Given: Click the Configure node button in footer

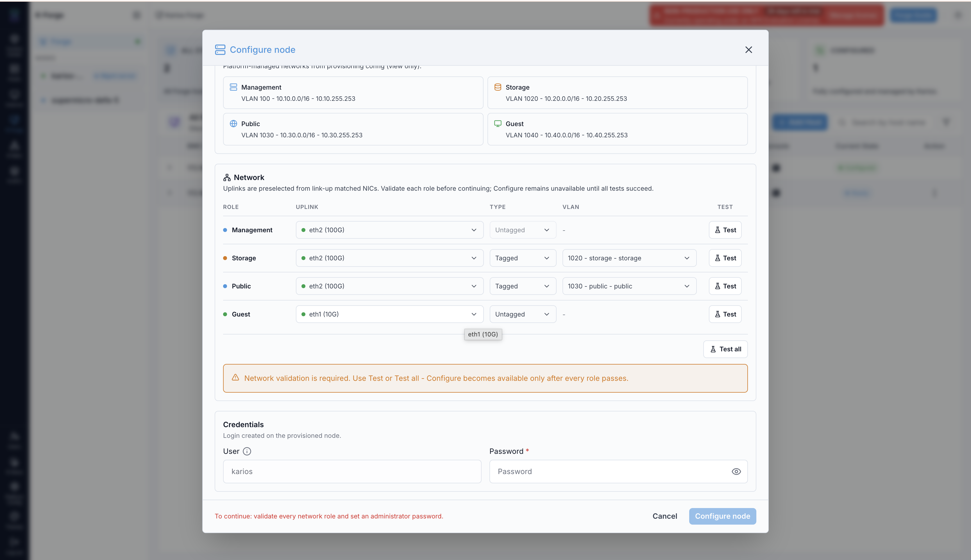Looking at the screenshot, I should 722,516.
